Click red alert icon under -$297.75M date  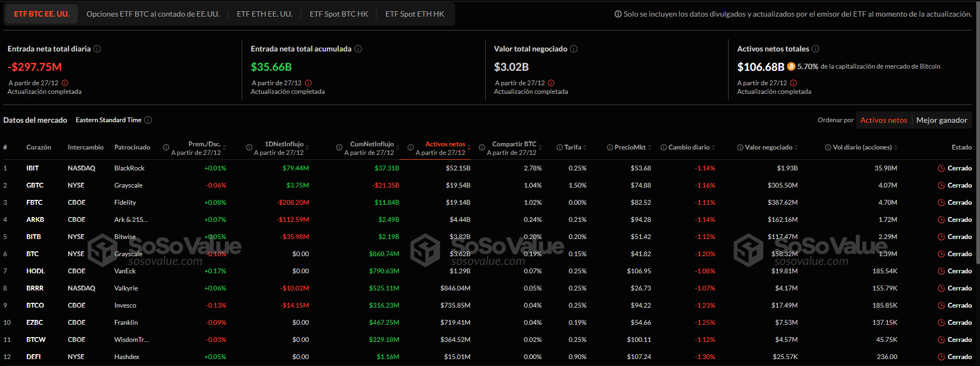[x=65, y=83]
